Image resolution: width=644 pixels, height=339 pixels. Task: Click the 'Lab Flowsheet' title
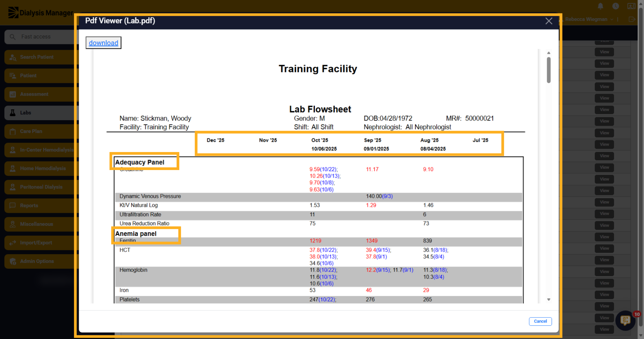point(320,109)
